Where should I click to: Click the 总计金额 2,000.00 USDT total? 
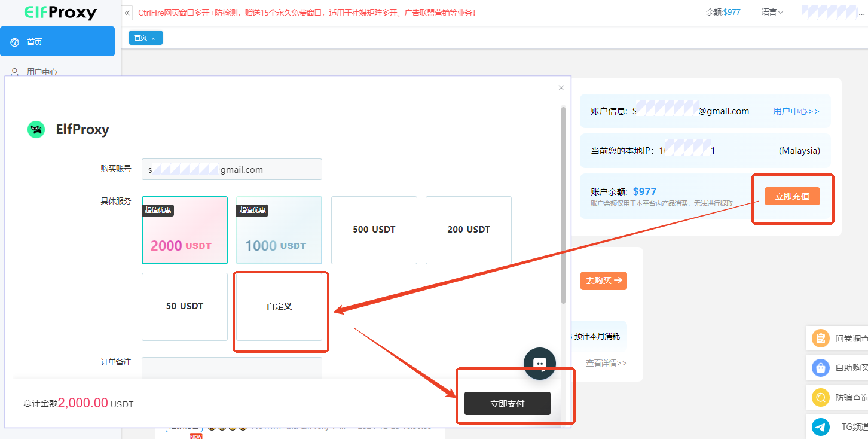click(x=78, y=404)
